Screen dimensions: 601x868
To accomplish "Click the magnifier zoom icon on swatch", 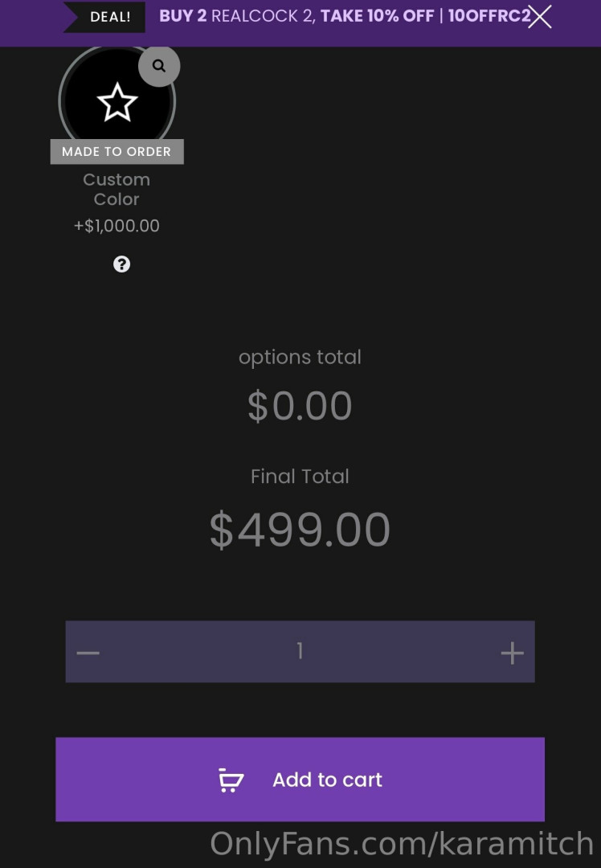I will [159, 66].
